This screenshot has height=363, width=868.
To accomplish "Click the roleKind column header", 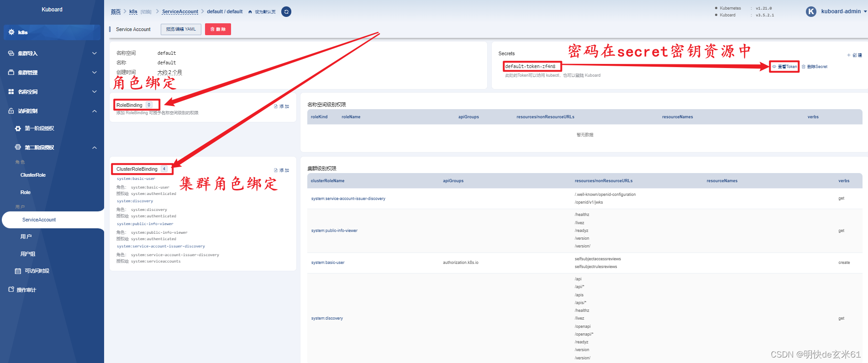I will pyautogui.click(x=319, y=117).
